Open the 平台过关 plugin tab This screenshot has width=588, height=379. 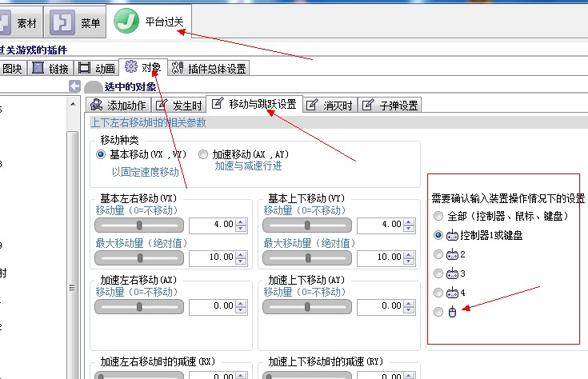(x=150, y=22)
